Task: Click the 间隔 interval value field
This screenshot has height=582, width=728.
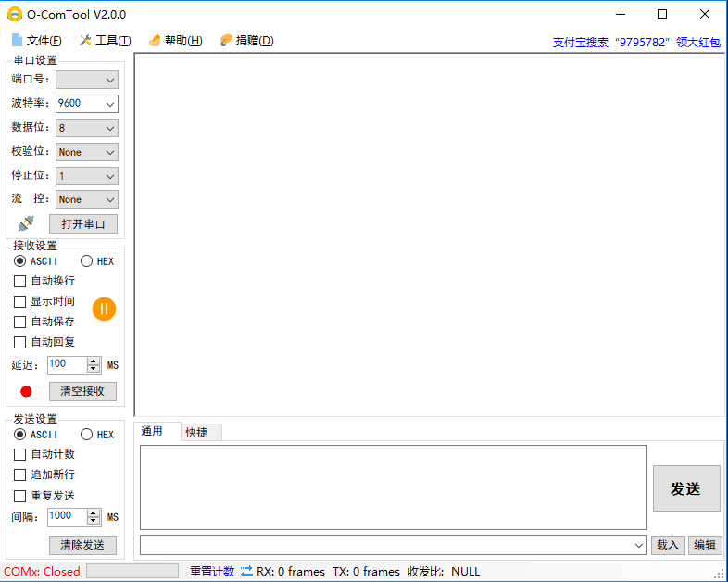Action: pos(68,516)
